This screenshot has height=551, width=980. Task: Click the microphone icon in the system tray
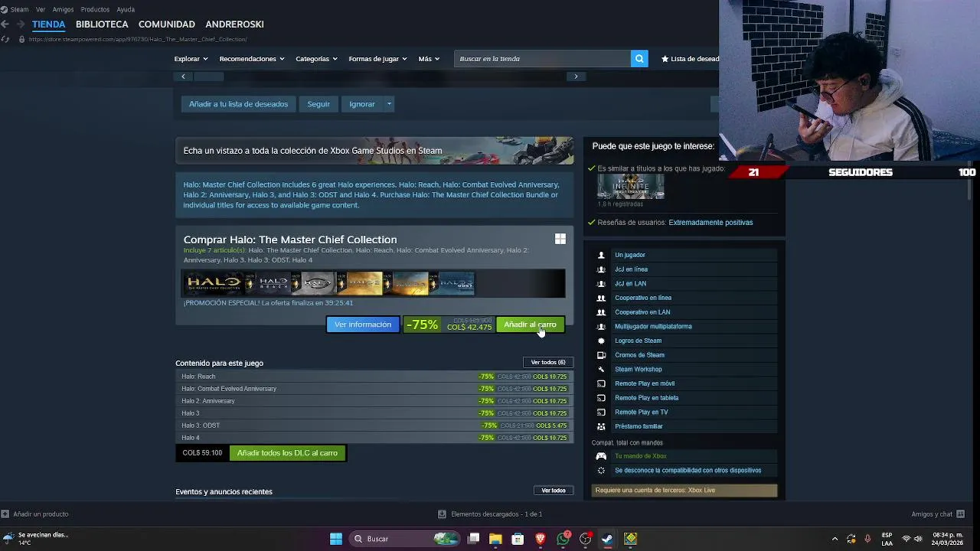point(867,539)
